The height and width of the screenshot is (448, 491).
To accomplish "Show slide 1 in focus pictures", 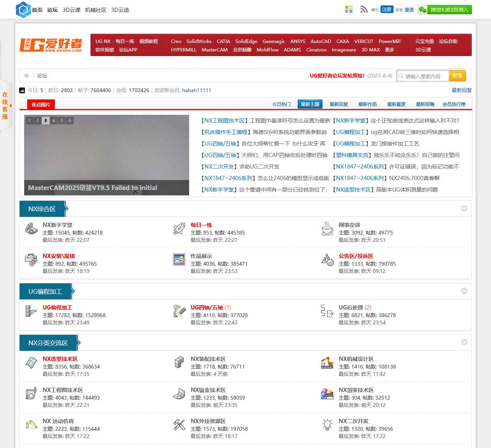I will point(30,121).
